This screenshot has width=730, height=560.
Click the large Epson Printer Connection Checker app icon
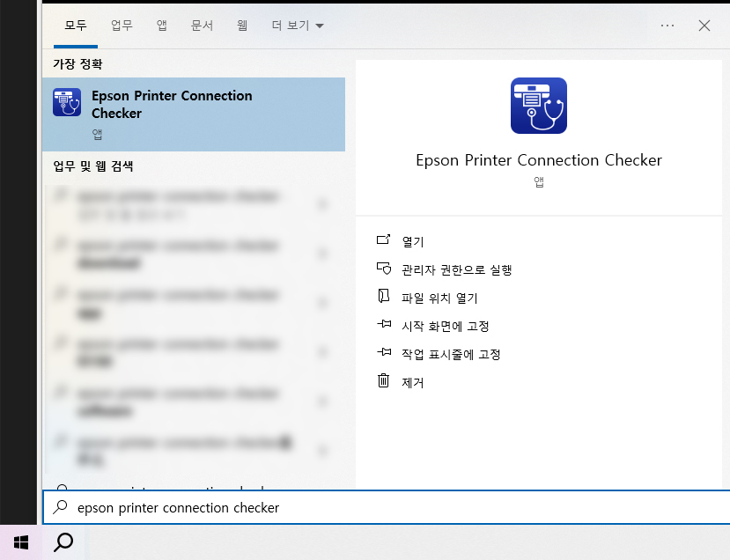click(538, 105)
